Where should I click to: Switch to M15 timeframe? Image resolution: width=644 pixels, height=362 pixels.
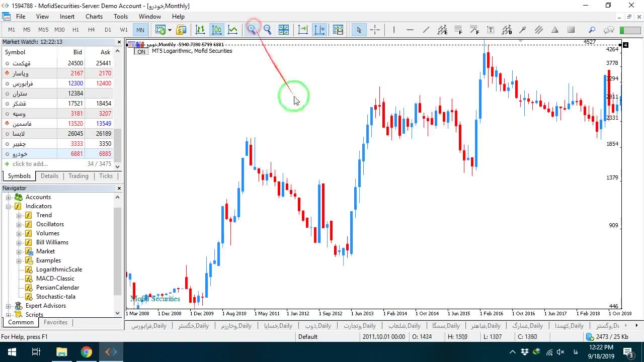click(x=43, y=30)
